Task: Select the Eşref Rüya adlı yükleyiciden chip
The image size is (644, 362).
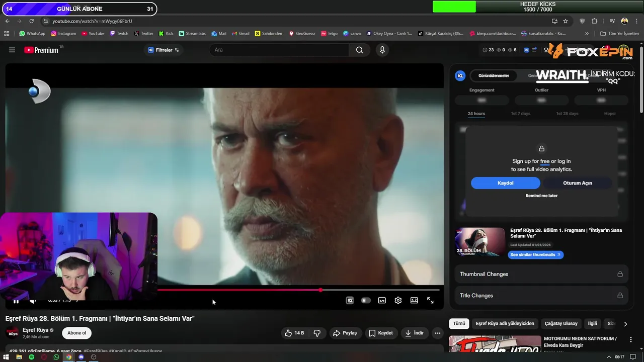Action: tap(505, 324)
